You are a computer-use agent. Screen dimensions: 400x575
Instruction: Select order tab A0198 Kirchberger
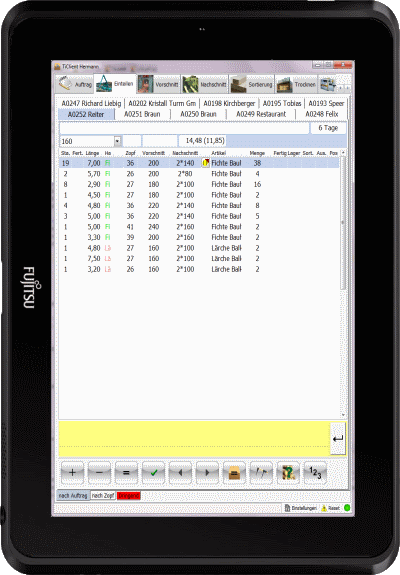click(x=229, y=103)
